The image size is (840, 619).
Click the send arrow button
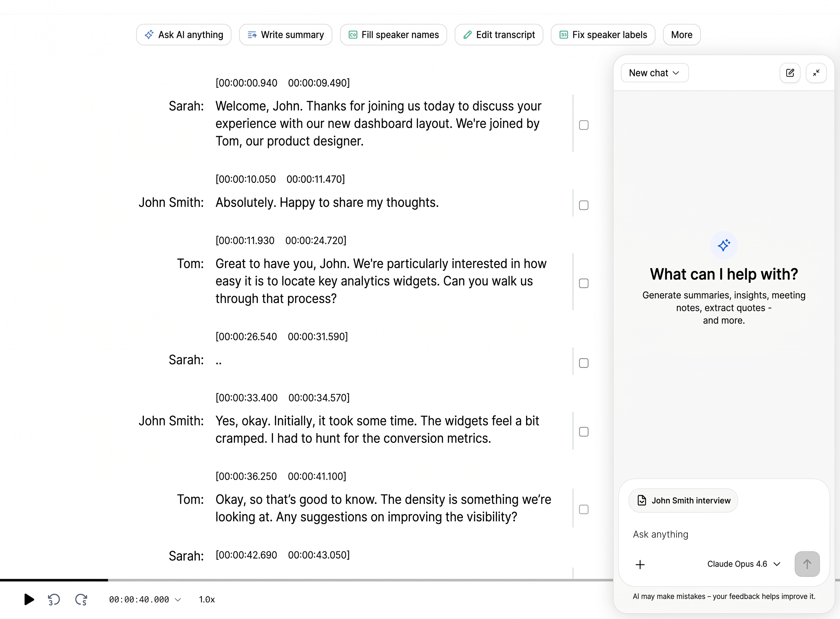pos(807,564)
